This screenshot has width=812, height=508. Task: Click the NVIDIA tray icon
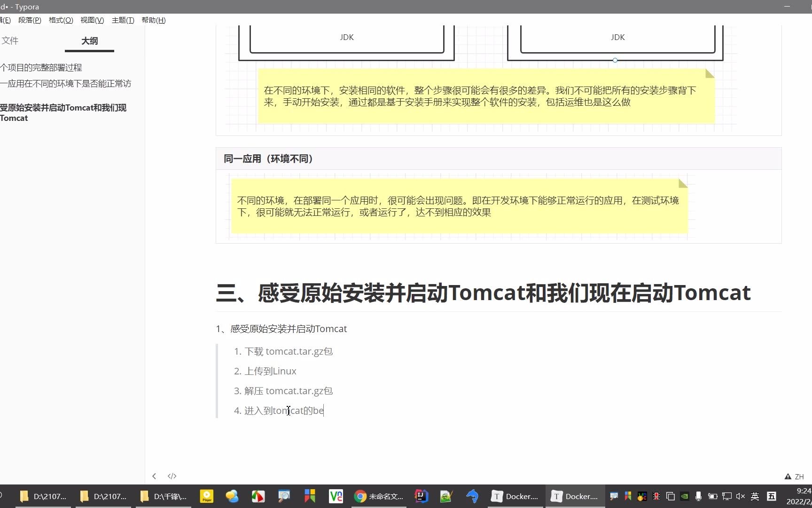pos(685,496)
